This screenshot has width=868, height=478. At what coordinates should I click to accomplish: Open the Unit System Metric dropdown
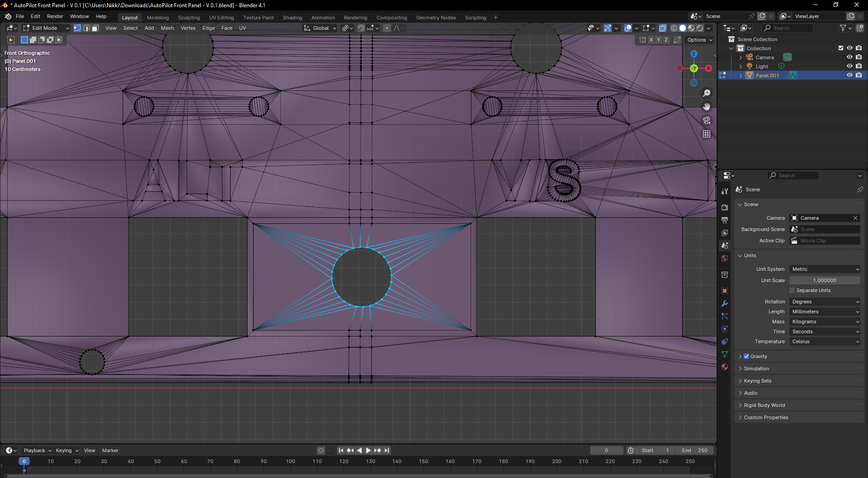pos(825,269)
